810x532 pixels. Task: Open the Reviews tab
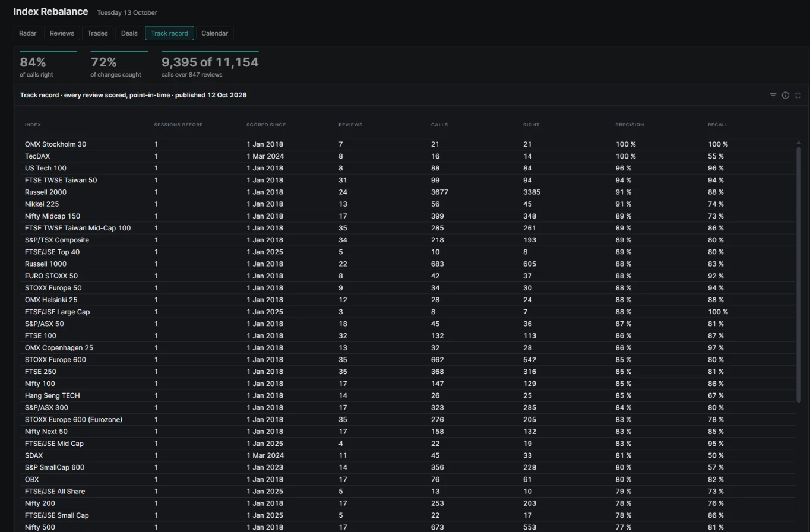coord(62,33)
